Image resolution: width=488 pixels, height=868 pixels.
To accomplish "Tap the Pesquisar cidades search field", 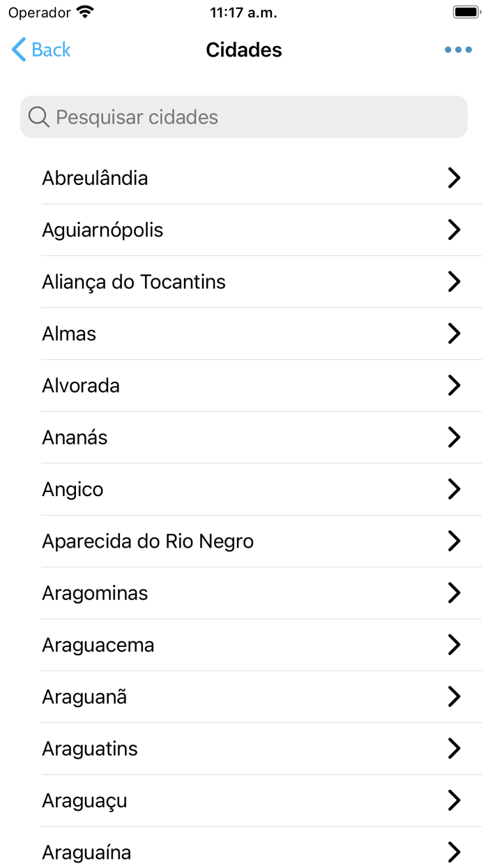I will [x=243, y=117].
